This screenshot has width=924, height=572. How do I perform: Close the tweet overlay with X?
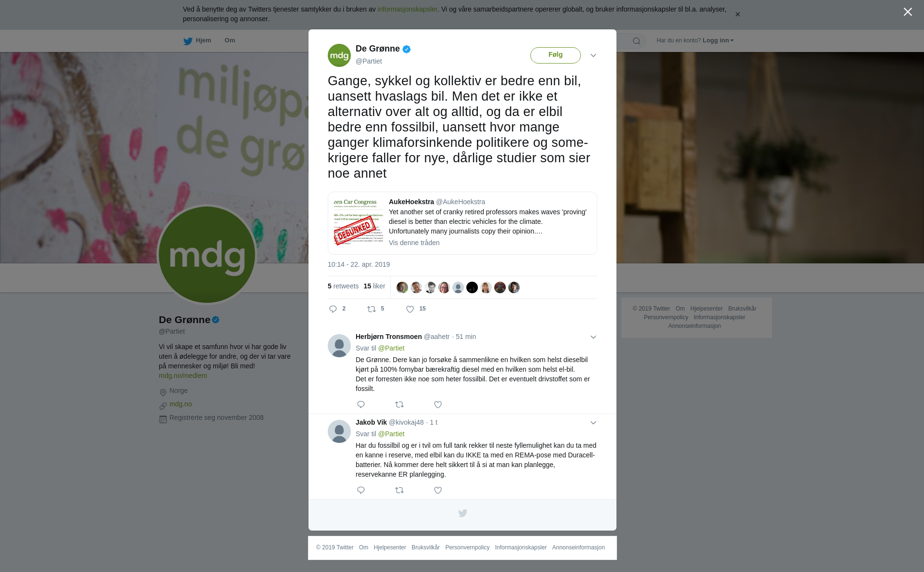pyautogui.click(x=908, y=12)
